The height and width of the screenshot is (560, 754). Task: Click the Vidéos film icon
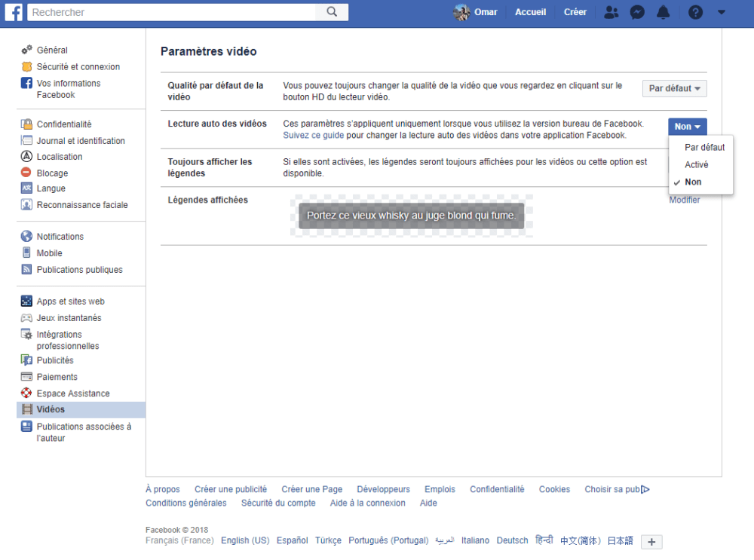pos(27,409)
